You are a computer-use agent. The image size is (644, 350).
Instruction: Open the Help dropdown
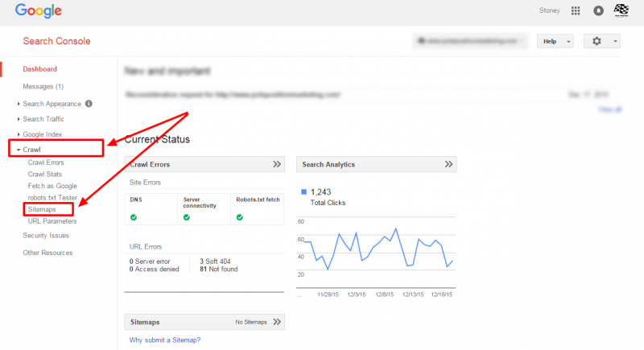click(555, 41)
